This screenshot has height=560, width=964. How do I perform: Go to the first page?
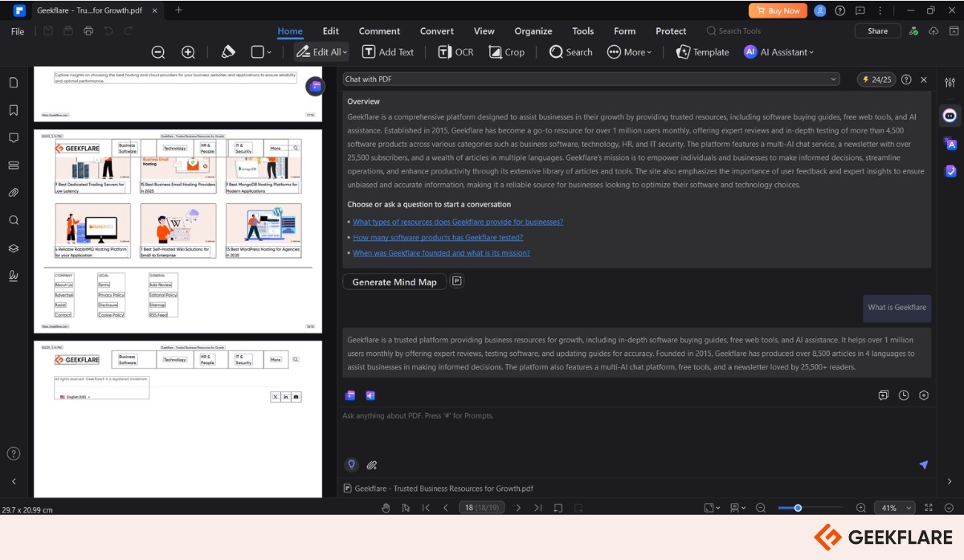click(x=426, y=508)
